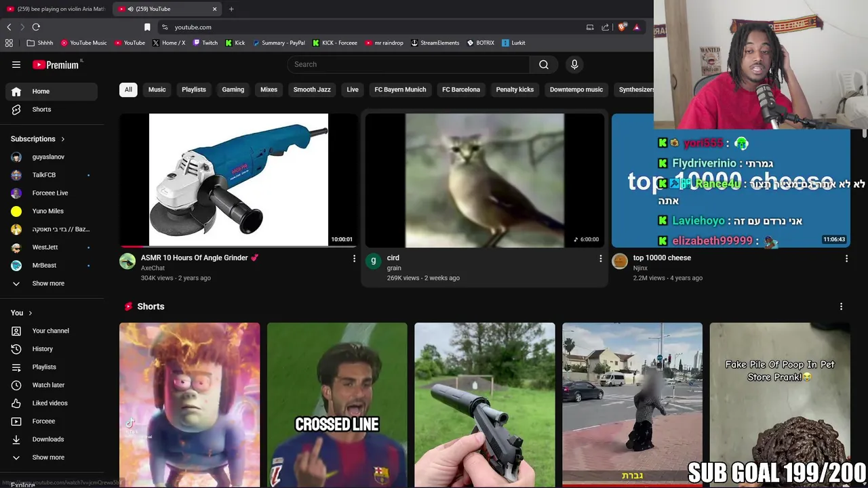Open the YouTube hamburger guide menu
This screenshot has width=868, height=488.
click(16, 64)
